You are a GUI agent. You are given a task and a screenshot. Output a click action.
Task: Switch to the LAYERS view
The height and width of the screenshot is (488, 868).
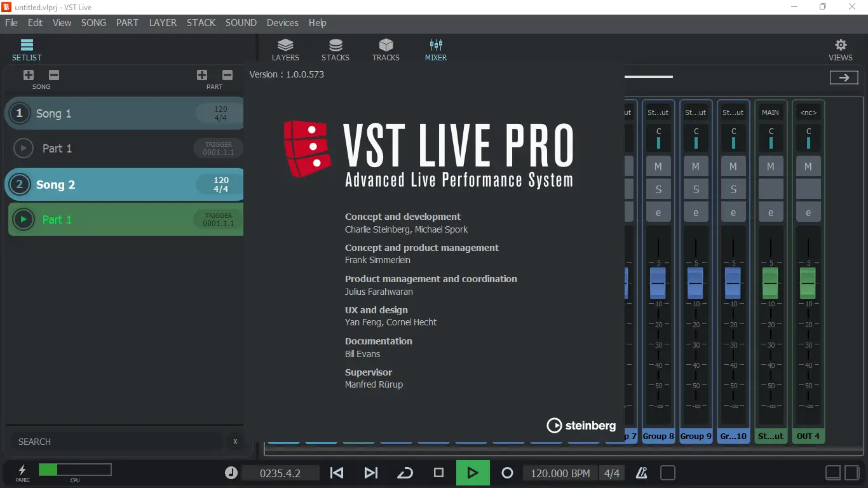coord(285,50)
